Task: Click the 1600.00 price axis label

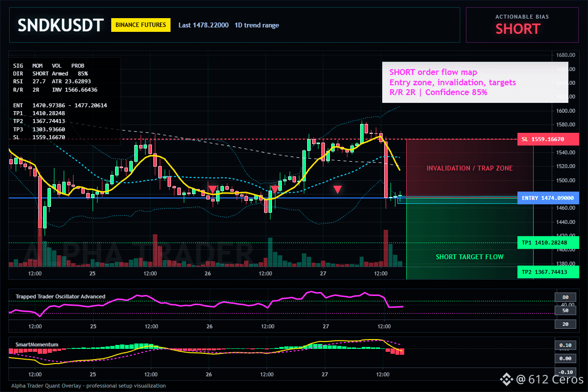Action: pos(565,111)
